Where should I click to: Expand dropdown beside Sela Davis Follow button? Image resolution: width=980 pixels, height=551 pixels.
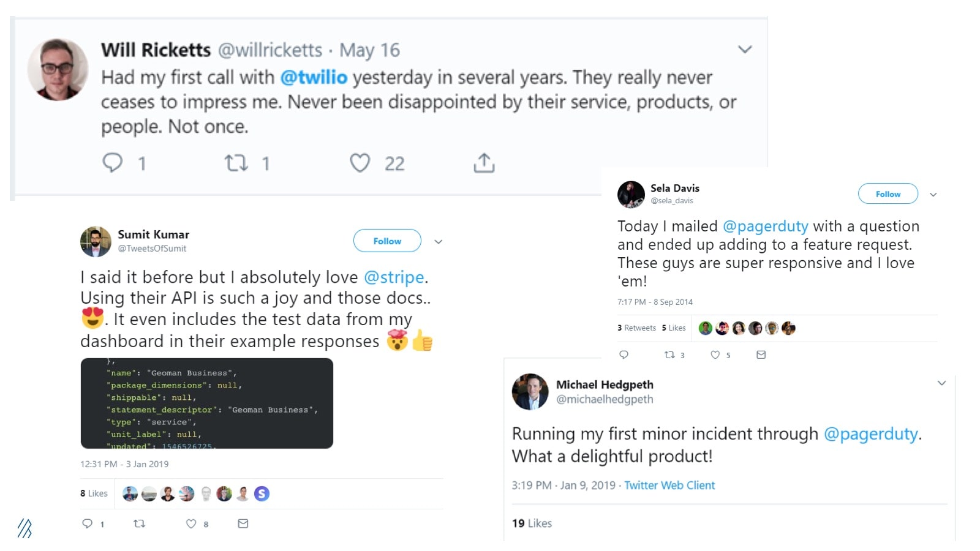coord(933,195)
